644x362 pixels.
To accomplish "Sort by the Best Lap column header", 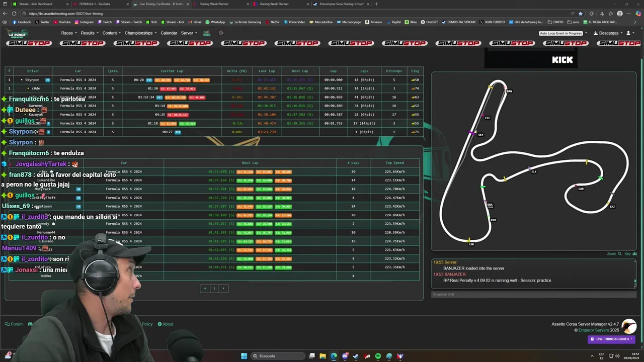I will click(x=300, y=71).
